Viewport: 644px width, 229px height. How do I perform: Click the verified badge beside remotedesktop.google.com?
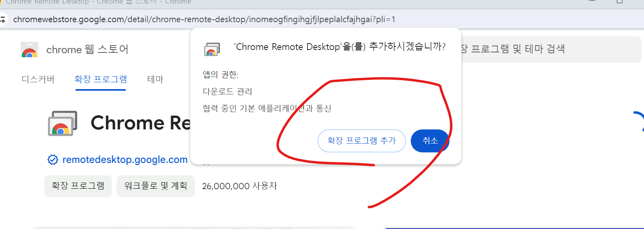(x=53, y=160)
